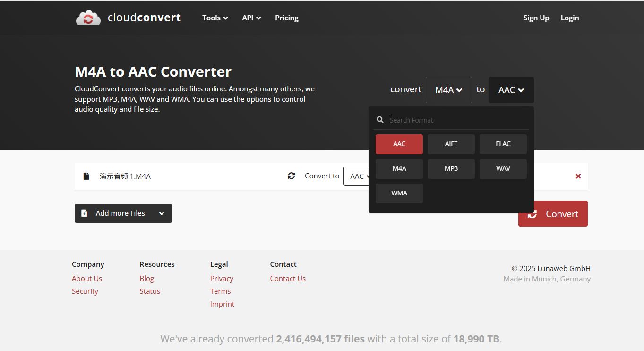The width and height of the screenshot is (644, 351).
Task: Expand the Add more Files chevron
Action: pyautogui.click(x=162, y=213)
